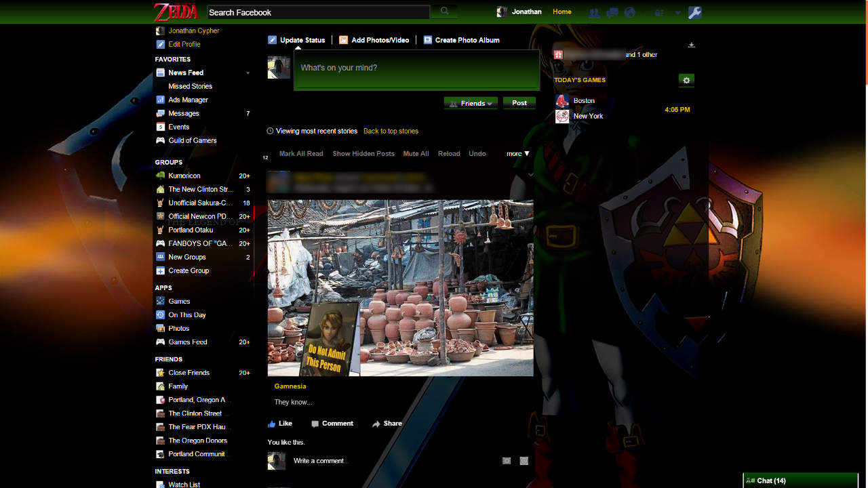
Task: Open the Family friends list
Action: (x=178, y=386)
